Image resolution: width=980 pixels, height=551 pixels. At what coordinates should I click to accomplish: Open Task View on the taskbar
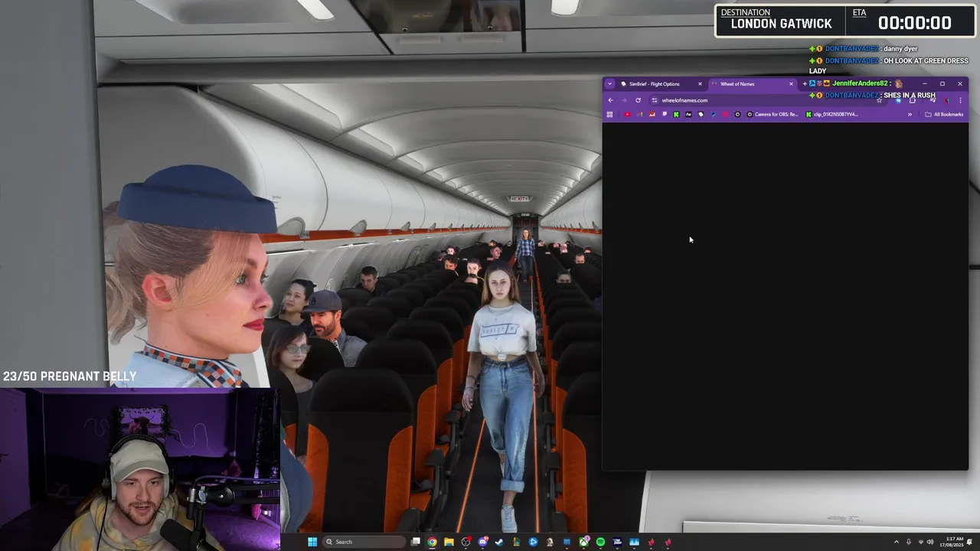click(416, 542)
